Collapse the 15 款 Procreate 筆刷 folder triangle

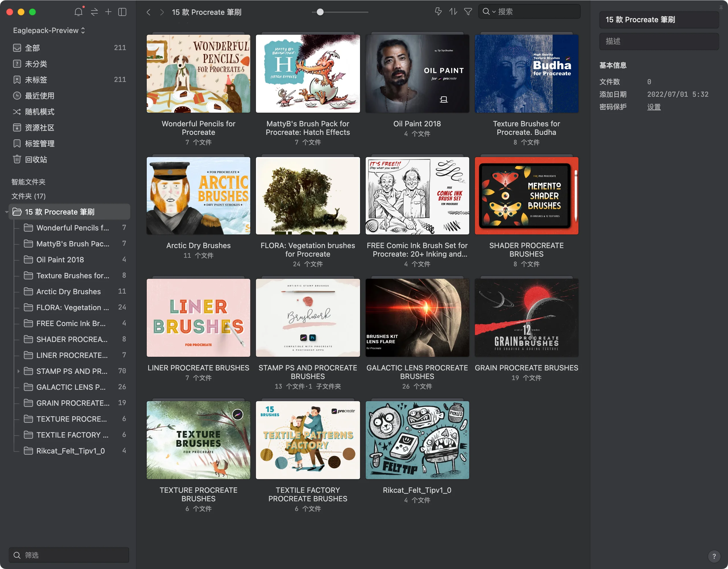6,212
